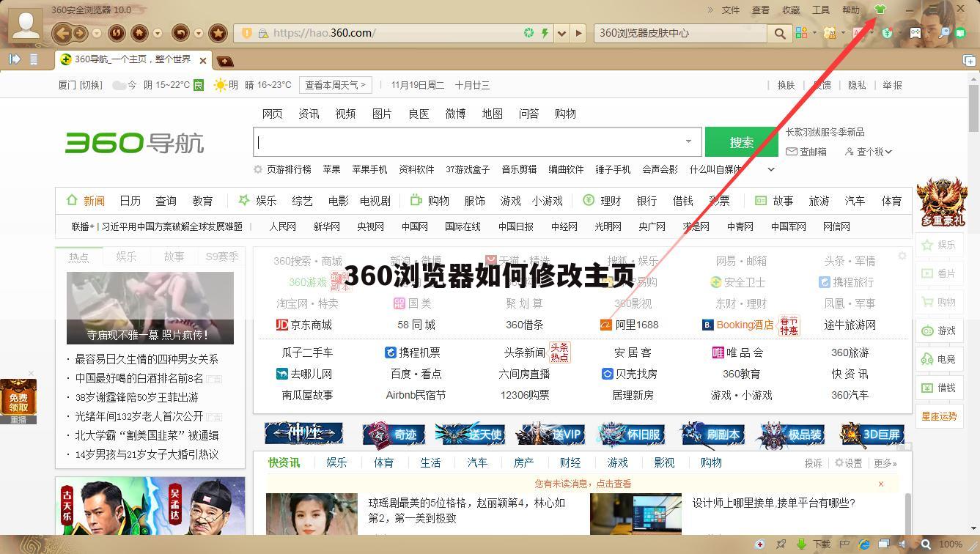Open the 查看 menu

tap(761, 10)
